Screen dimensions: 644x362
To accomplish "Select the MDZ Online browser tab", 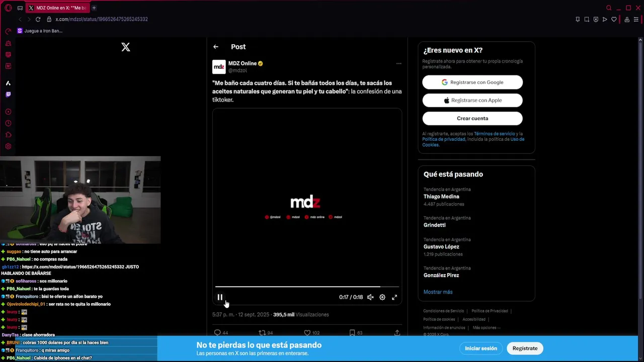I will point(57,8).
